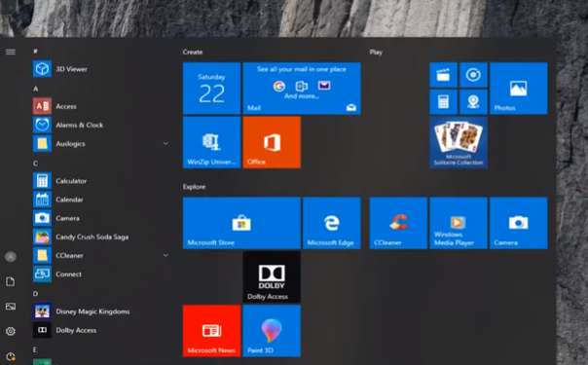The height and width of the screenshot is (365, 588).
Task: Launch the WinZip Universal tile
Action: tap(211, 142)
